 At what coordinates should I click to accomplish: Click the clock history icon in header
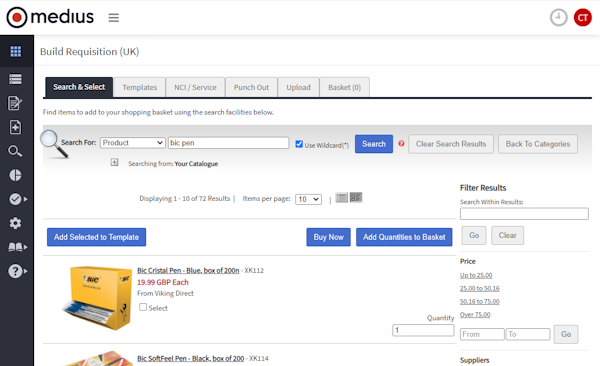pos(558,18)
